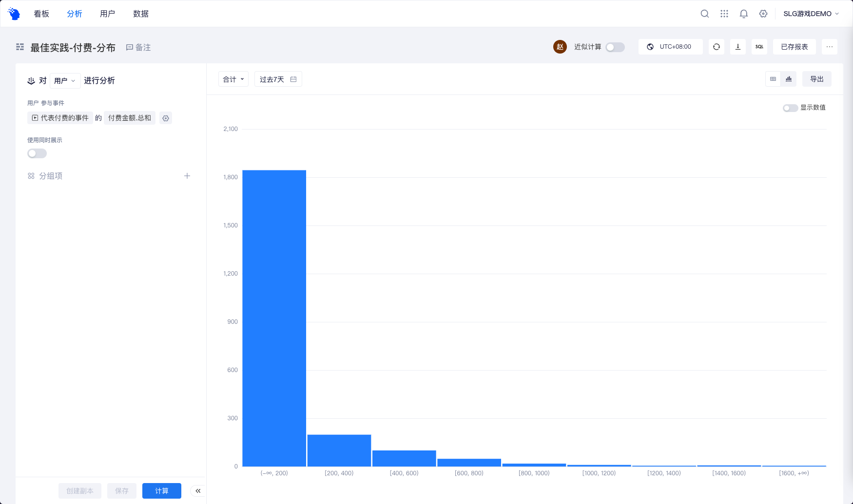Click the refresh icon beside UTC+08:00

pos(717,47)
